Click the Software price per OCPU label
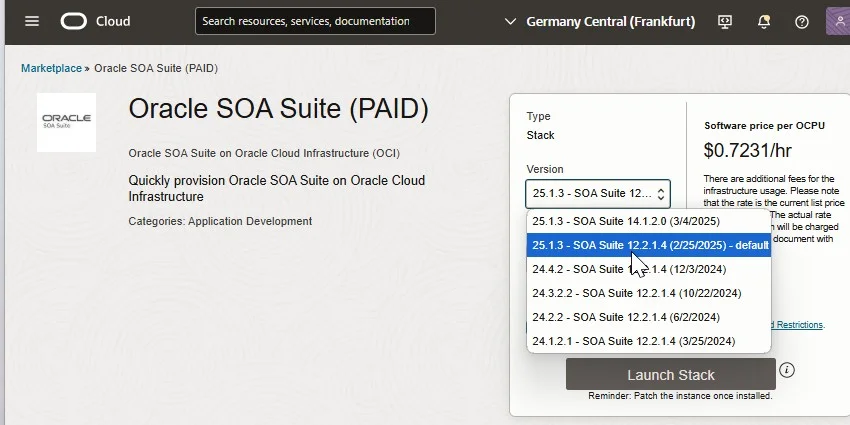 764,126
